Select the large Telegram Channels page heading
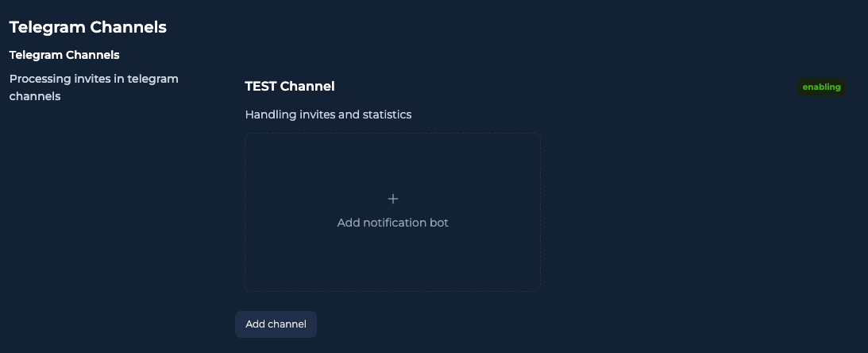This screenshot has width=868, height=353. point(88,27)
